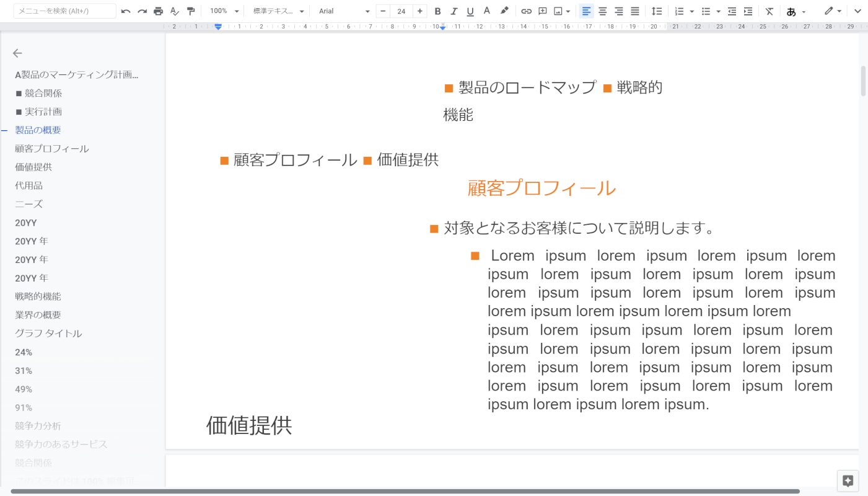This screenshot has width=868, height=496.
Task: Increase font size with the plus button
Action: [419, 11]
